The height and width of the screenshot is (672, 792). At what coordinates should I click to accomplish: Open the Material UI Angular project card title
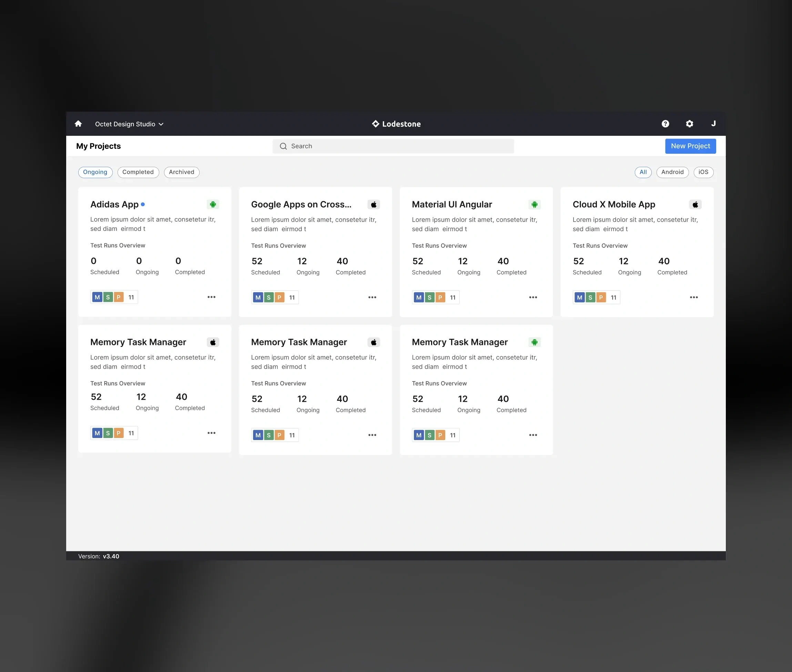[x=452, y=205]
